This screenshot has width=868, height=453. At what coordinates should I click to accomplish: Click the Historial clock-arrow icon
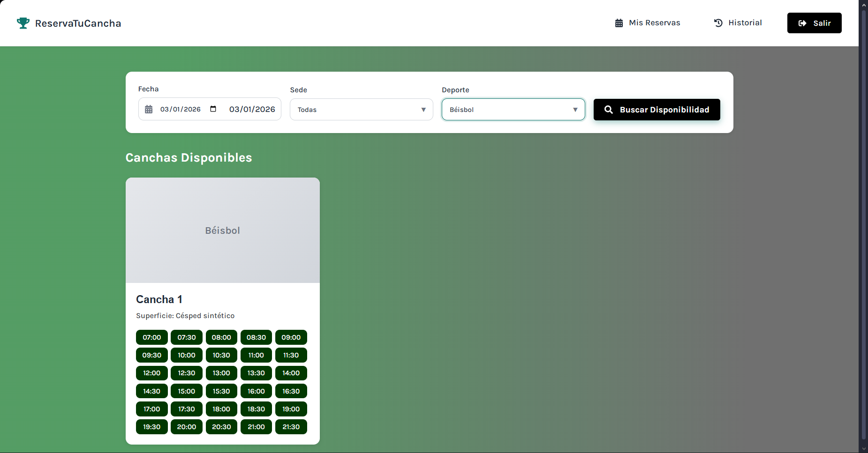pos(718,23)
